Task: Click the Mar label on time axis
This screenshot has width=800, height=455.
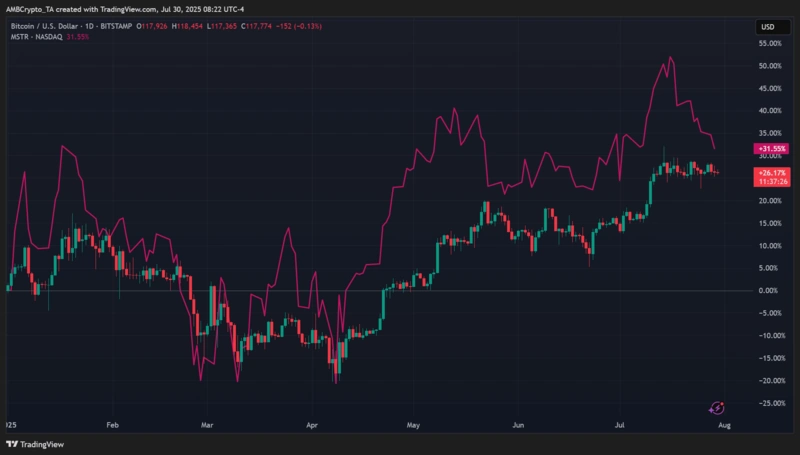Action: 207,424
